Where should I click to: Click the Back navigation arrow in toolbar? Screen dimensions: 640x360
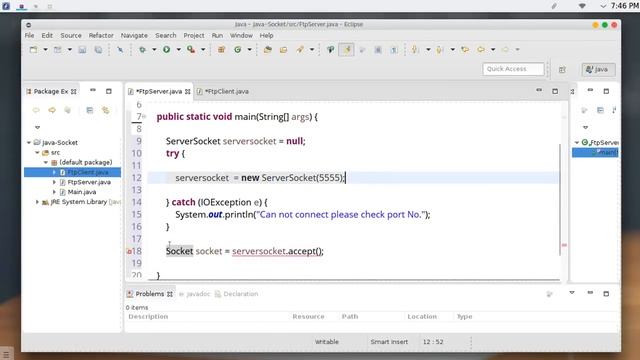[x=481, y=49]
